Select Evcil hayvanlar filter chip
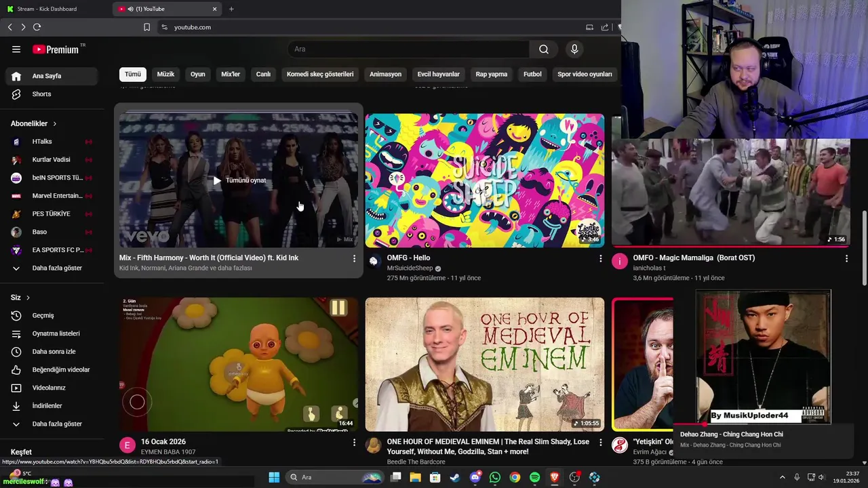The image size is (868, 488). pyautogui.click(x=439, y=74)
